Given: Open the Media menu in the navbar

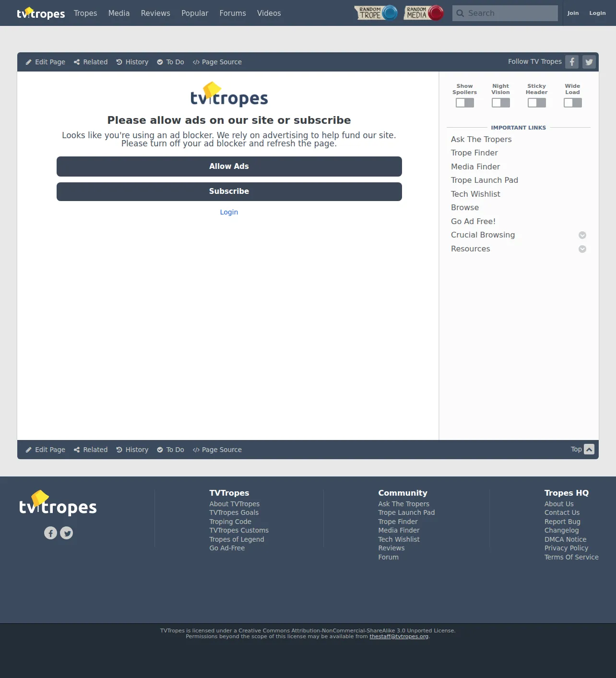Looking at the screenshot, I should point(119,13).
